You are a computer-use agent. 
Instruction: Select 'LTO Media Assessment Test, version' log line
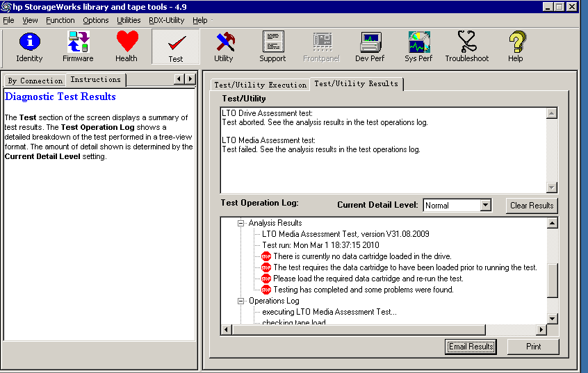click(x=345, y=234)
